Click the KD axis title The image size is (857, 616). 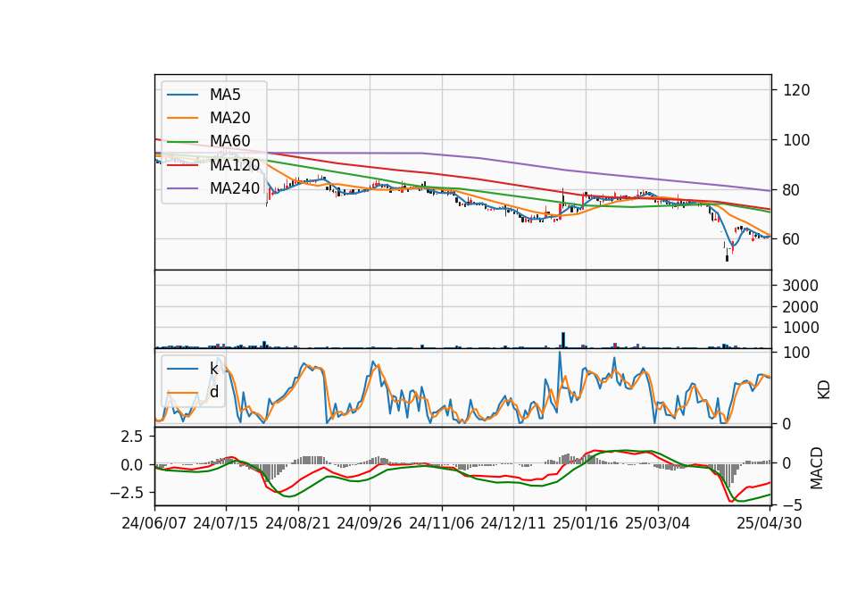point(824,389)
